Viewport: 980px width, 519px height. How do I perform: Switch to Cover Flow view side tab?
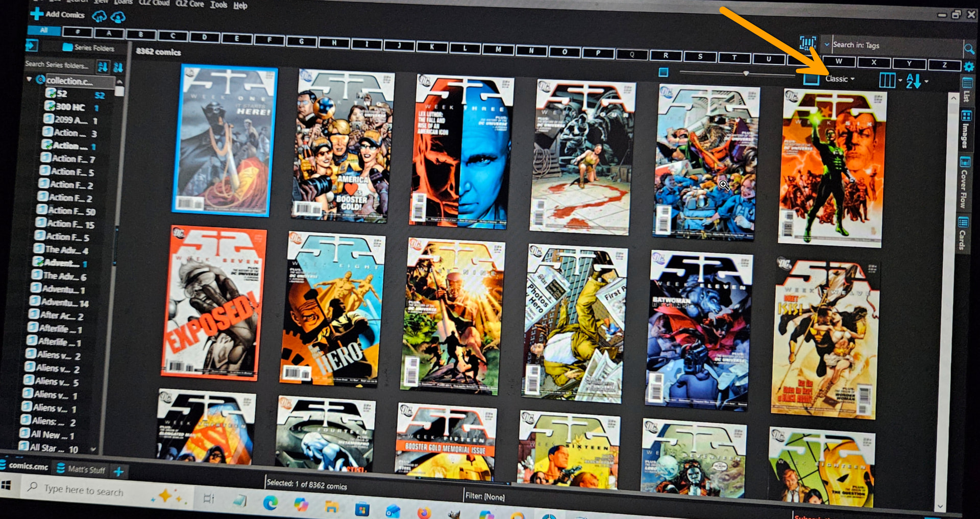point(964,183)
